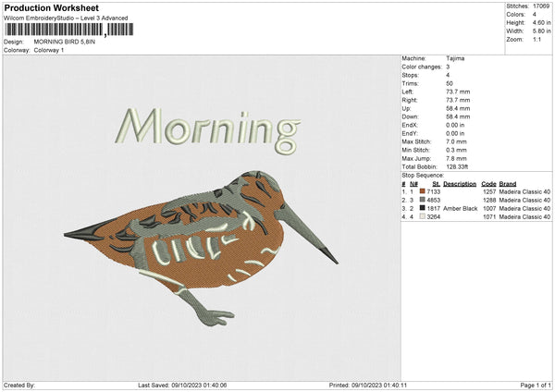Click the Stop Sequence heading
This screenshot has height=392, width=555.
(423, 175)
